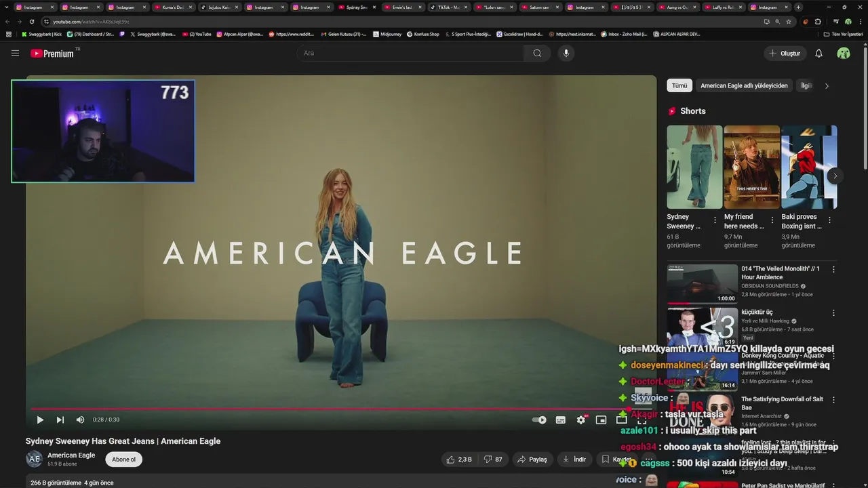Show next Shorts with right arrow
The image size is (868, 488).
835,176
